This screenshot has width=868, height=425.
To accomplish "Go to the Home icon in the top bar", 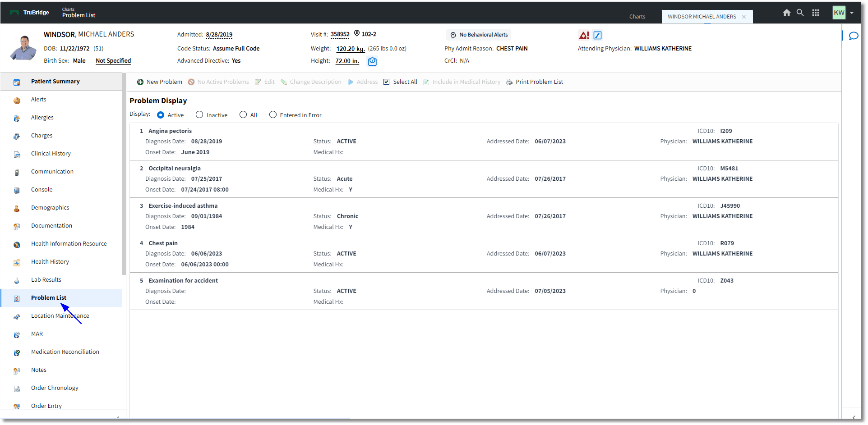I will (x=787, y=13).
